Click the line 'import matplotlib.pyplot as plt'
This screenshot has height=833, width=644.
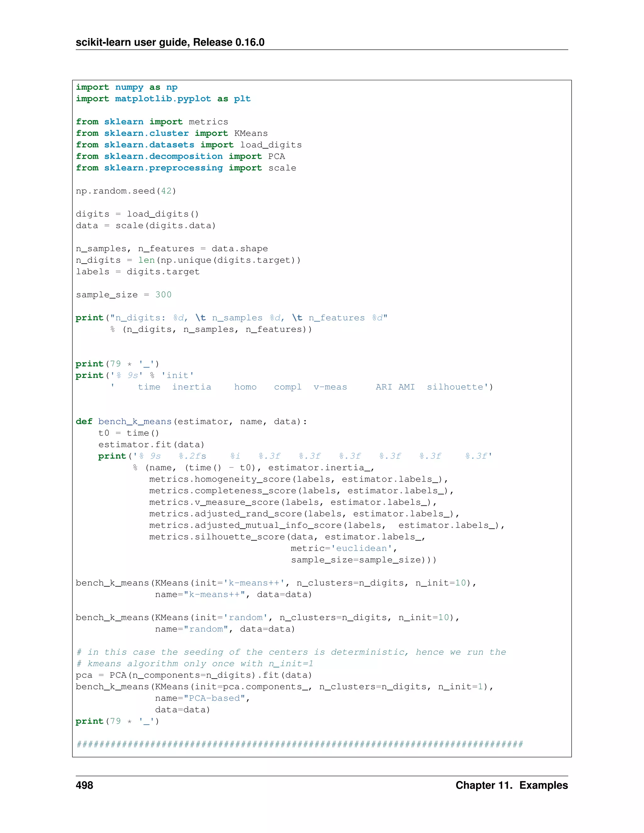pyautogui.click(x=163, y=99)
